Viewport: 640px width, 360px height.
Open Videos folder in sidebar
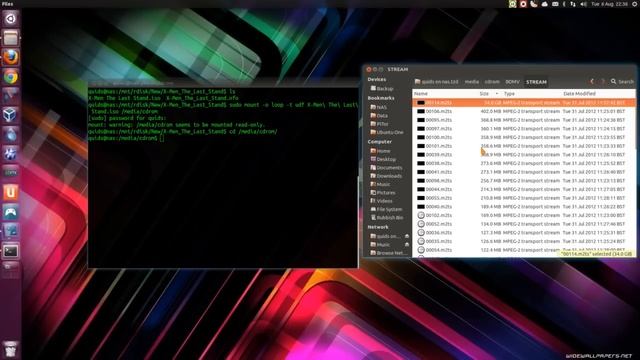tap(381, 201)
